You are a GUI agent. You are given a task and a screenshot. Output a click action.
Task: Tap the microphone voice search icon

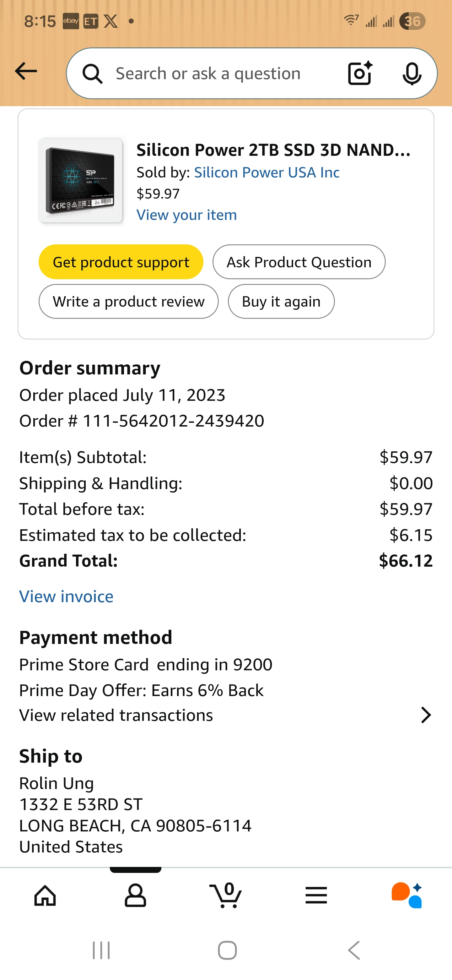(x=412, y=73)
